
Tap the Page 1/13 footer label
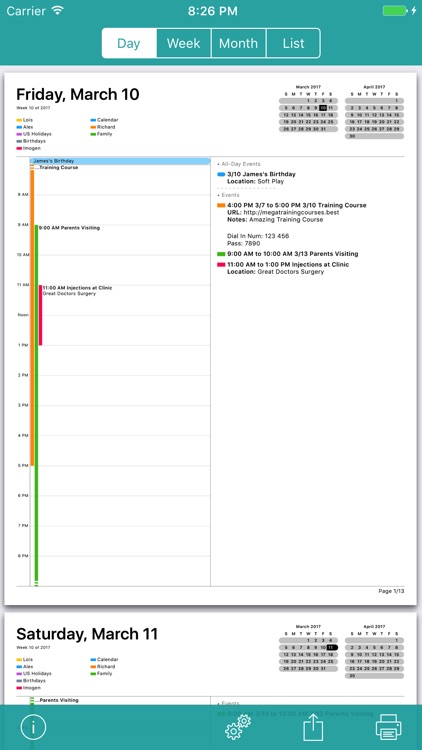[391, 591]
